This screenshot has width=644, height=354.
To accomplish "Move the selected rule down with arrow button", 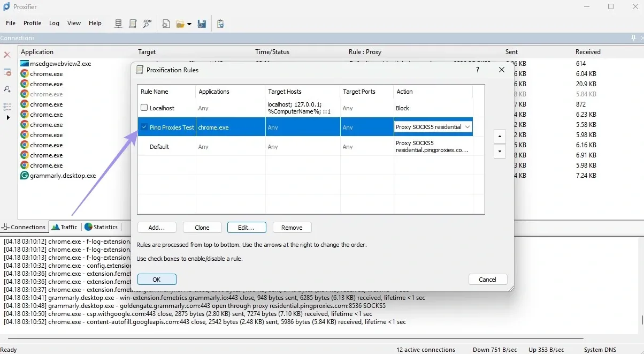I will pos(500,151).
